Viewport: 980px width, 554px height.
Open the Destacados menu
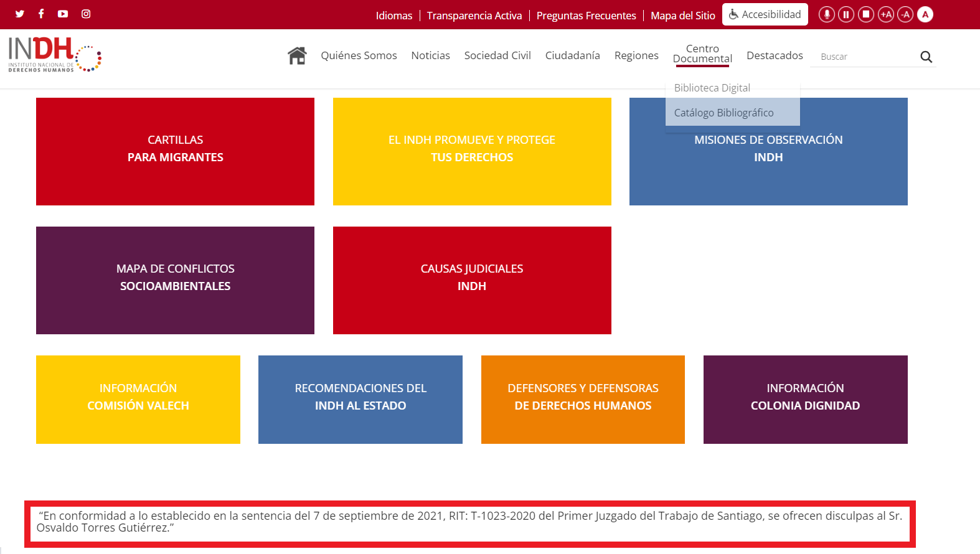(775, 55)
